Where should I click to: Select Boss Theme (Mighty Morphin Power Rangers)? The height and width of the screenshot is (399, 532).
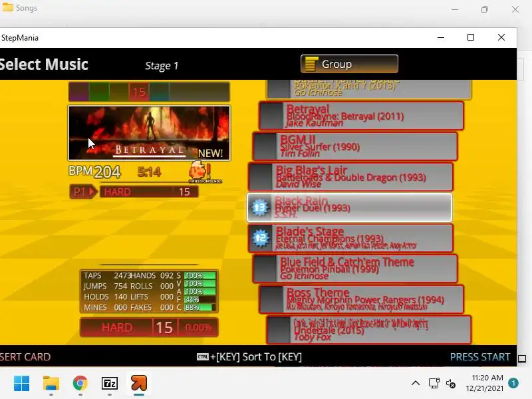click(x=361, y=299)
